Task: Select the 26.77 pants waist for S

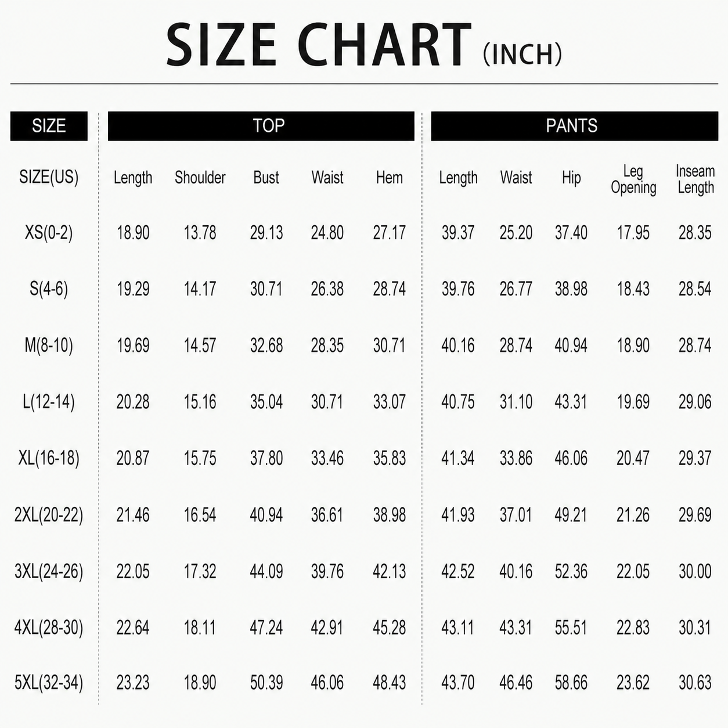Action: pyautogui.click(x=516, y=289)
